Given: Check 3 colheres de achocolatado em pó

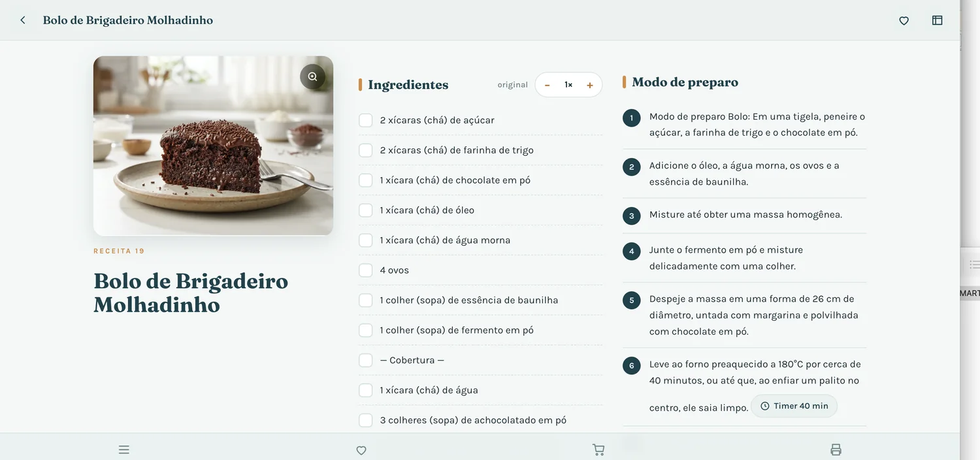Looking at the screenshot, I should point(366,421).
